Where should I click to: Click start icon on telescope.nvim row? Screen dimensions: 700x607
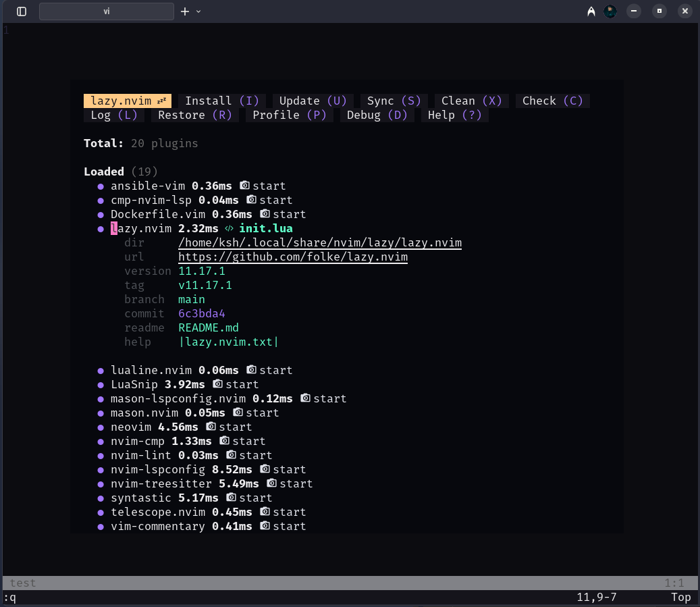(265, 512)
